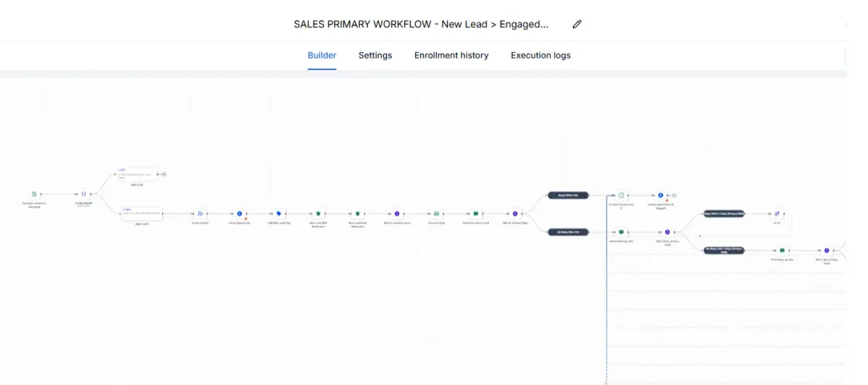
Task: Select the Conversation AI node icon
Action: (621, 195)
